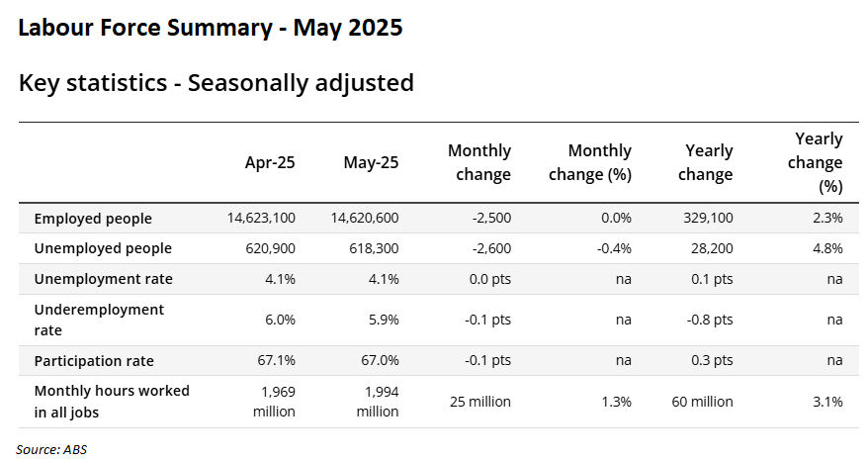The height and width of the screenshot is (461, 868).
Task: Click the 14,623,100 employed value
Action: tap(261, 219)
